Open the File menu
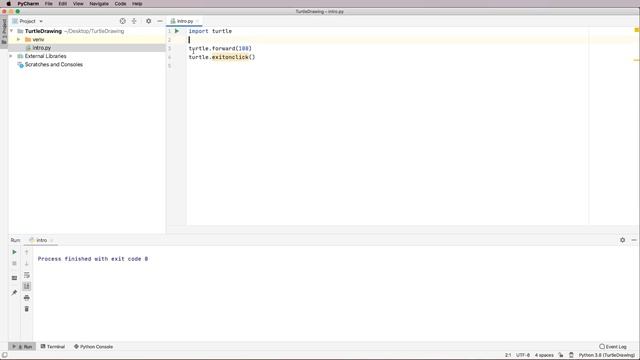The height and width of the screenshot is (360, 640). pyautogui.click(x=49, y=4)
